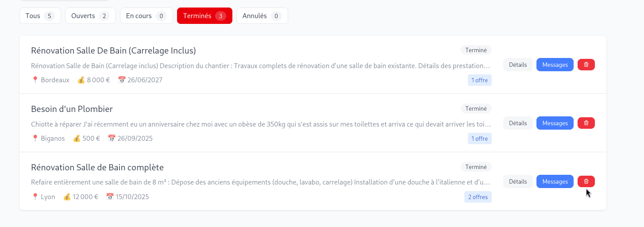Open Rénovation Salle de Bain complète title
This screenshot has height=227, width=644.
(97, 167)
